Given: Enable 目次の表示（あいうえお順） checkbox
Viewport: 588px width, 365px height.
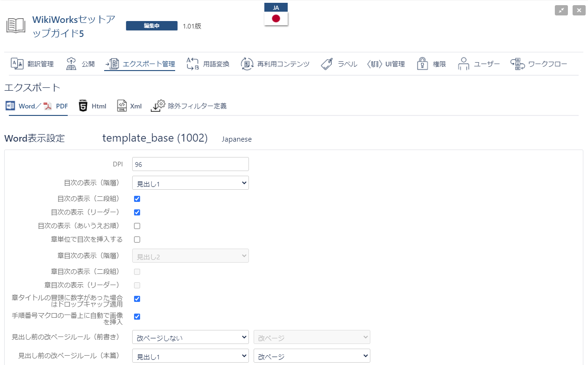Looking at the screenshot, I should coord(137,226).
